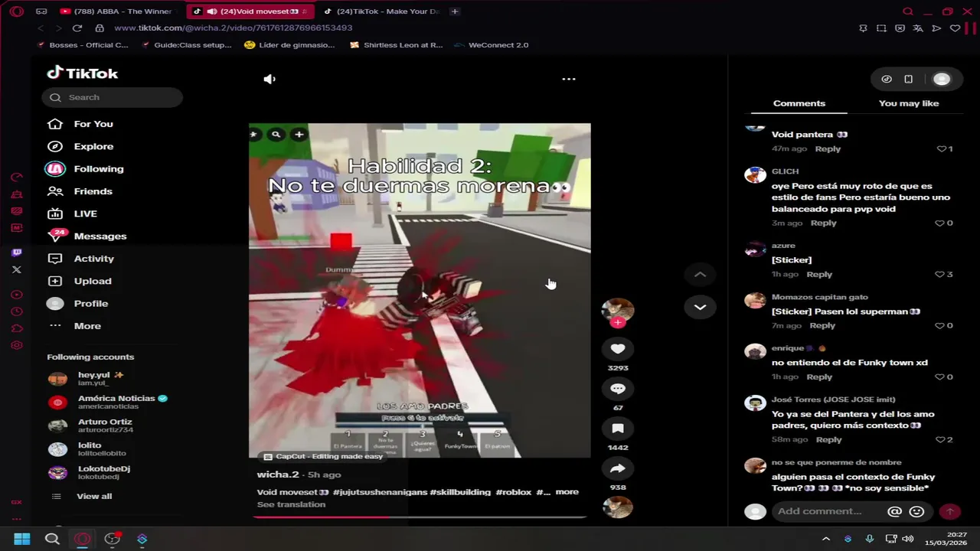Reply to GLICH's comment
Screen dimensions: 980x551
coord(823,223)
